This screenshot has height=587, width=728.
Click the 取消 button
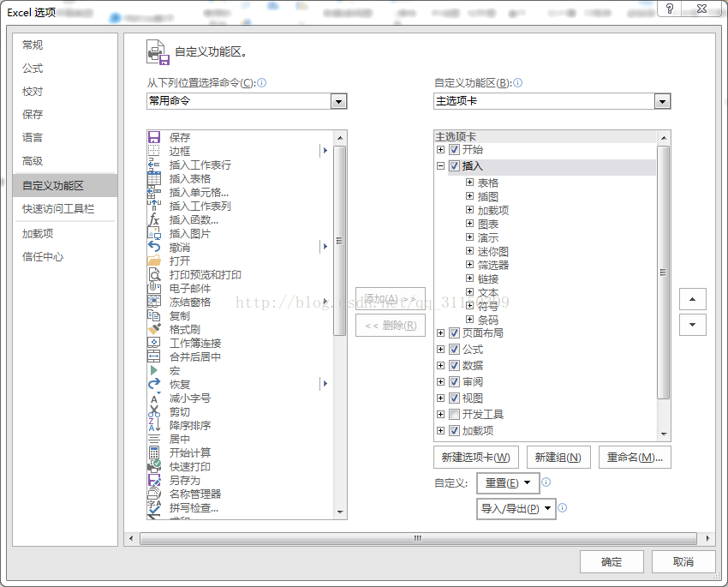click(x=683, y=562)
